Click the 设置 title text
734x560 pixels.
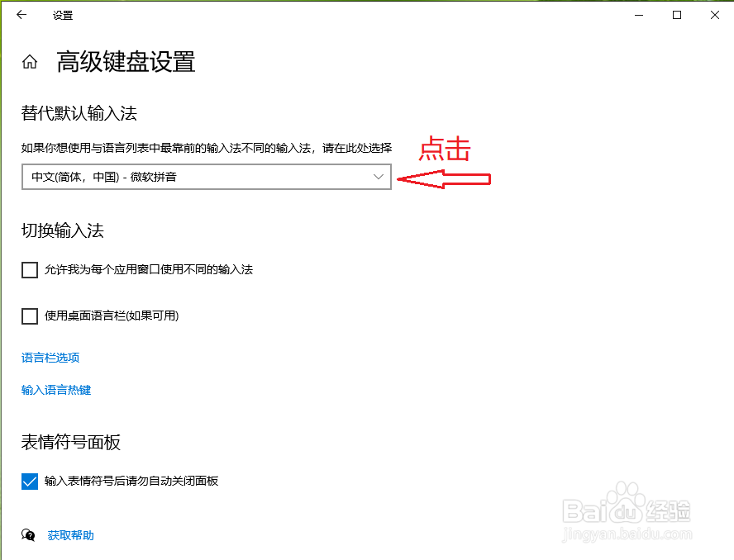coord(63,16)
